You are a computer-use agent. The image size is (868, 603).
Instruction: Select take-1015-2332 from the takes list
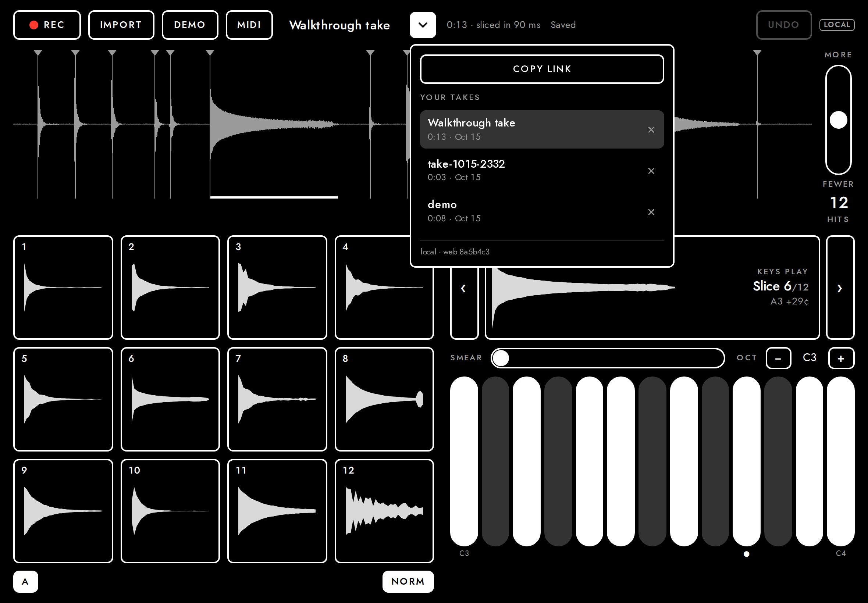542,170
